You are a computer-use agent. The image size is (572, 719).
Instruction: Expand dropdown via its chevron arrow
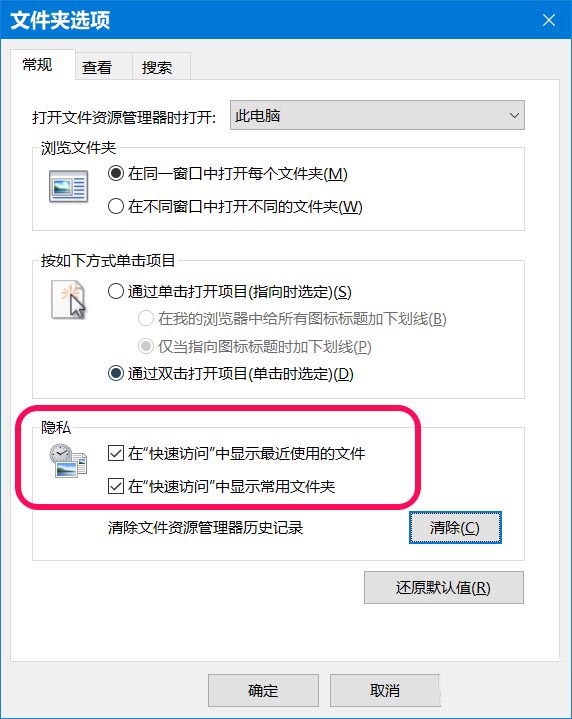(x=514, y=116)
